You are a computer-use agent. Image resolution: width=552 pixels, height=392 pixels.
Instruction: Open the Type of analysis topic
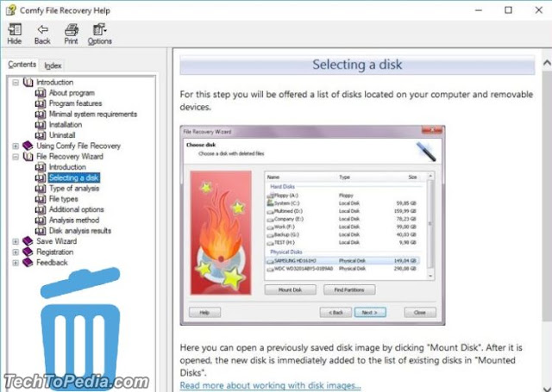(x=74, y=188)
